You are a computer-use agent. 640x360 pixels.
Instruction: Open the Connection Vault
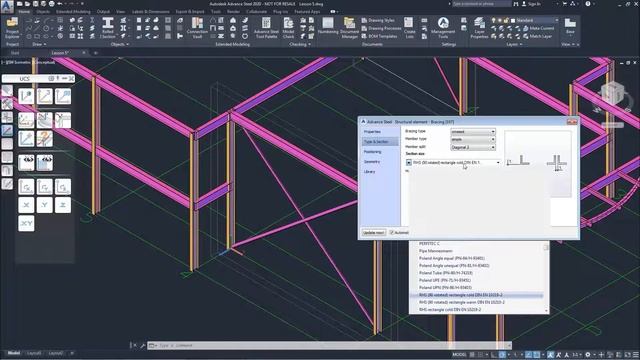point(197,27)
